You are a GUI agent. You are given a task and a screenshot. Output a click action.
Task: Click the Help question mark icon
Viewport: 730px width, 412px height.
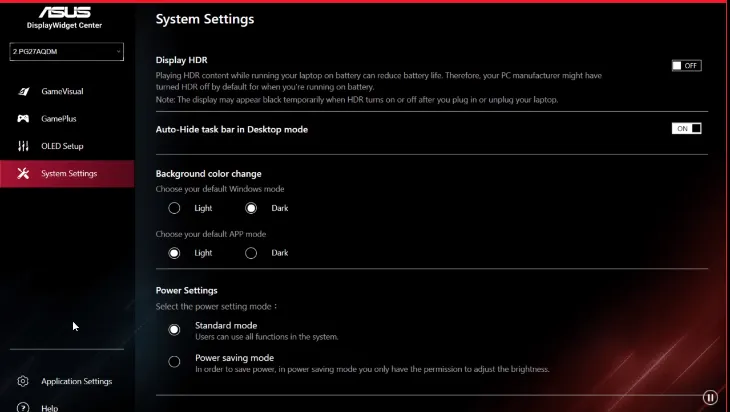(23, 407)
